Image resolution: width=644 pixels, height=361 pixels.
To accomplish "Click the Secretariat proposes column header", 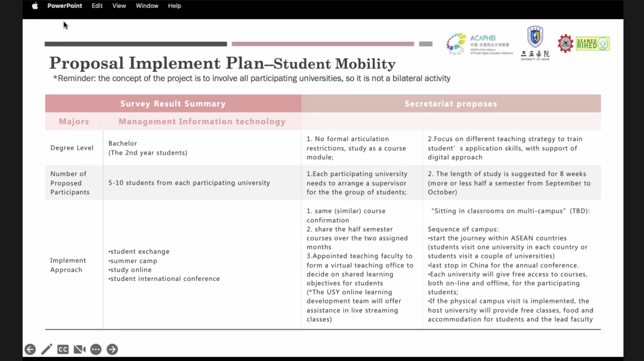I will tap(450, 103).
